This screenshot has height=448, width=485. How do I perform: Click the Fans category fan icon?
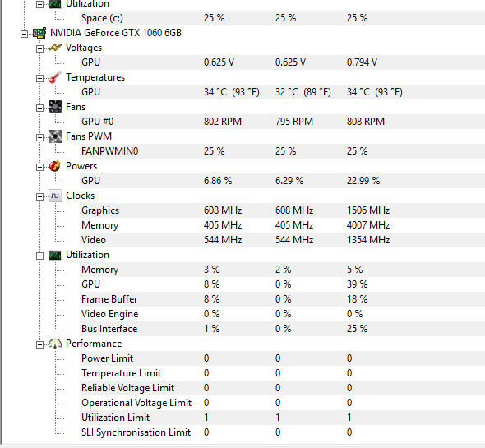[x=55, y=107]
